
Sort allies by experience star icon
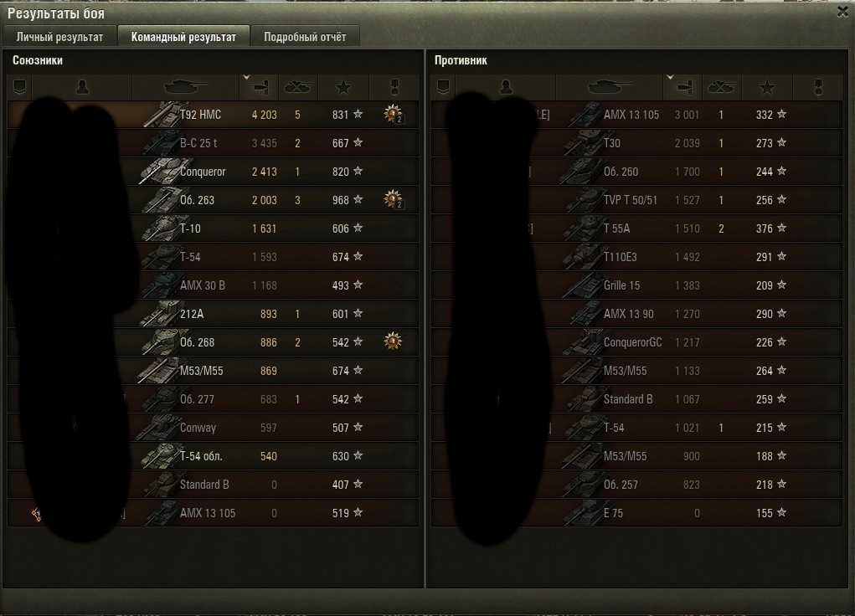(343, 87)
